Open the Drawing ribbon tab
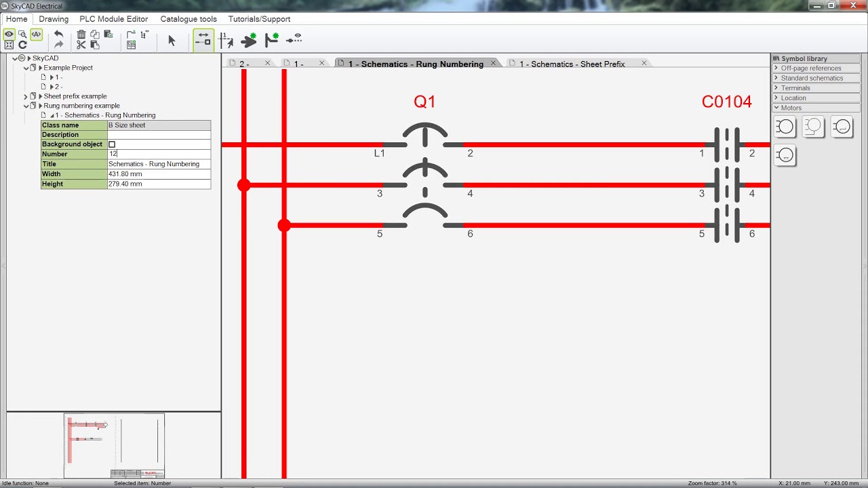This screenshot has height=488, width=868. pyautogui.click(x=54, y=19)
